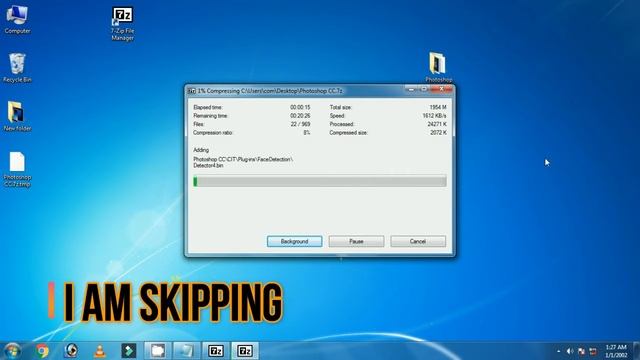640x360 pixels.
Task: Click the Speed value in KB/s
Action: click(434, 116)
